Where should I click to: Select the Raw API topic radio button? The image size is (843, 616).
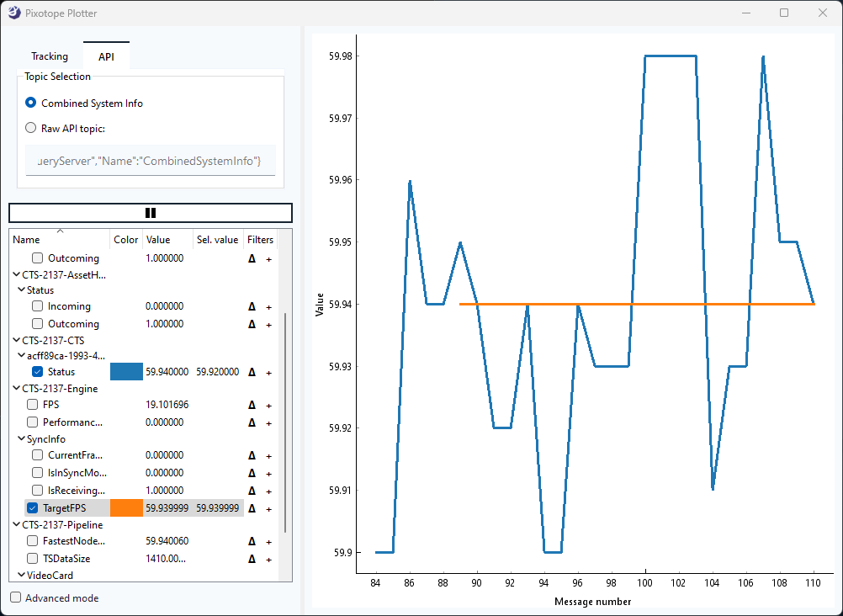(x=31, y=128)
